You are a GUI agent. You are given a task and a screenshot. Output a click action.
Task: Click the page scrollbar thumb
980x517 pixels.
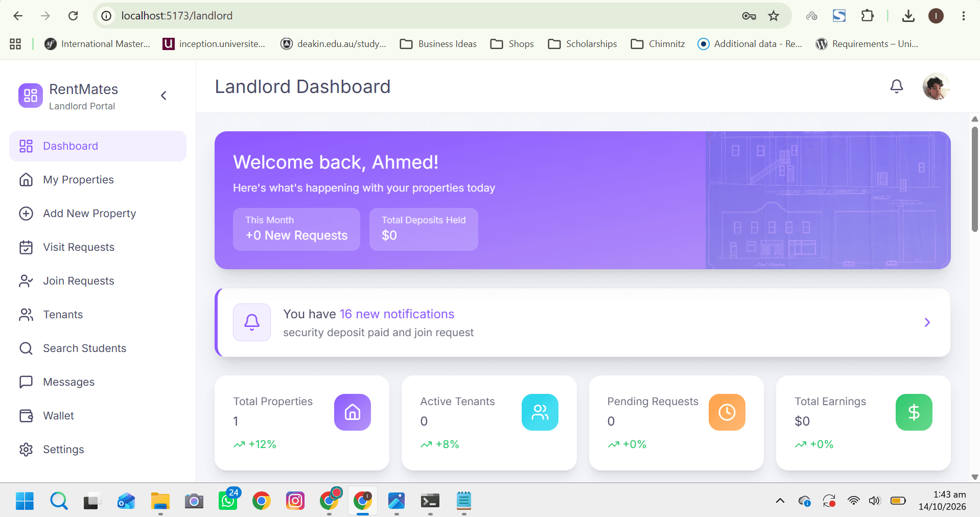point(975,179)
